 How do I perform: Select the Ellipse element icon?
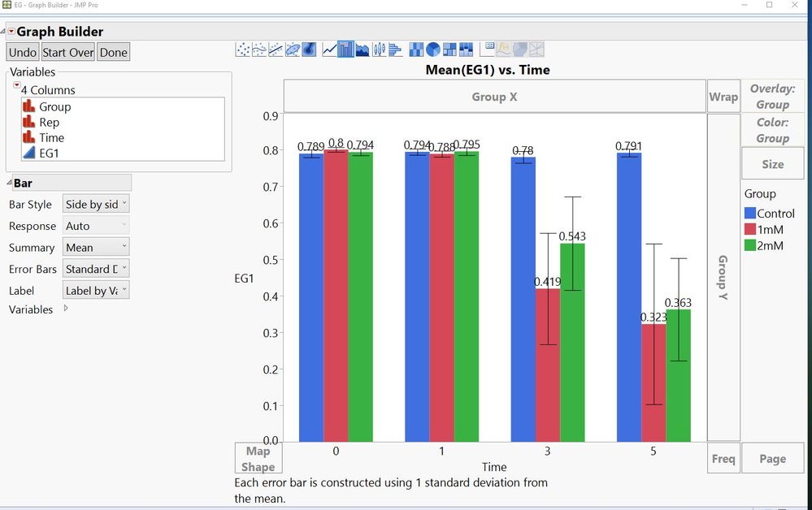pos(292,50)
